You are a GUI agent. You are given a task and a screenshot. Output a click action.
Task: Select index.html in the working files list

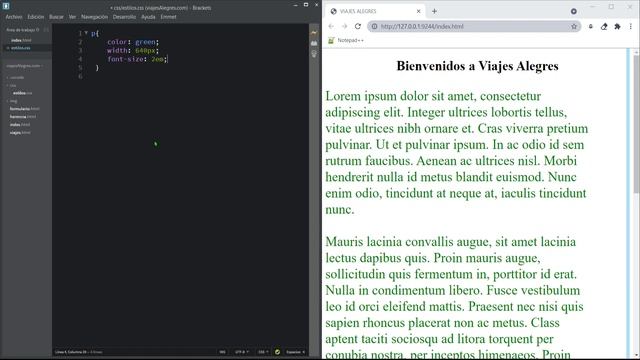click(x=21, y=40)
